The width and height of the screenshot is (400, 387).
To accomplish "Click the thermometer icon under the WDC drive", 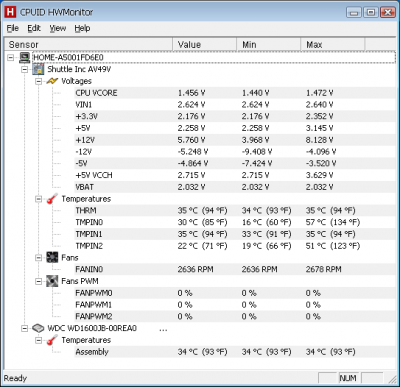I will [52, 340].
